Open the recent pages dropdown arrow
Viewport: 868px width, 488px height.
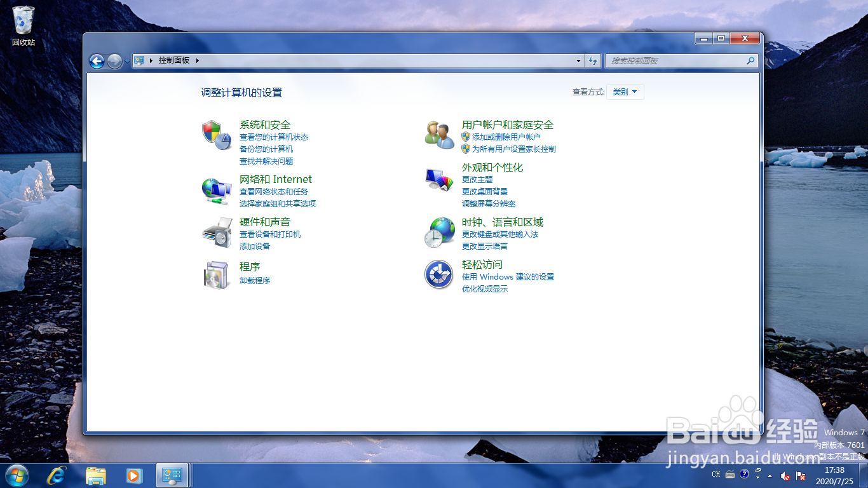pos(127,61)
